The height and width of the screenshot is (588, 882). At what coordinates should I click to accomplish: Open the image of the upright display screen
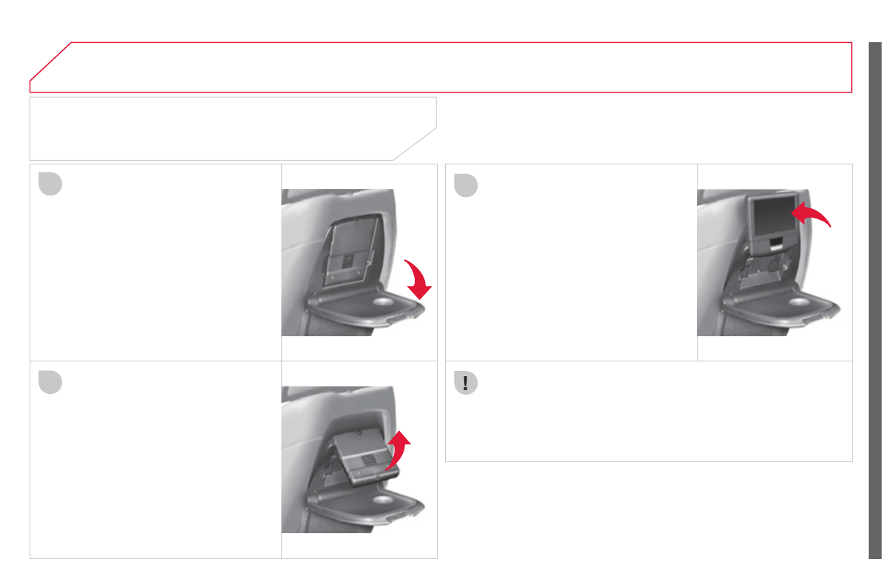769,262
